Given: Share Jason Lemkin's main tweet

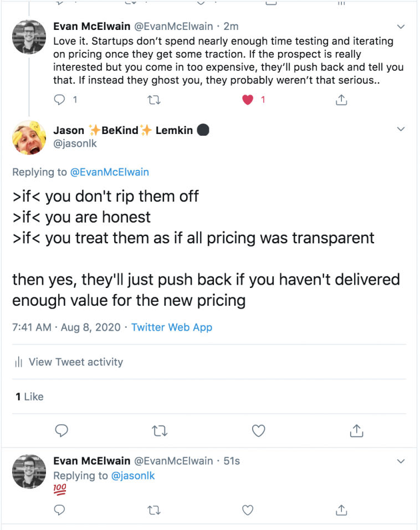Looking at the screenshot, I should [356, 430].
